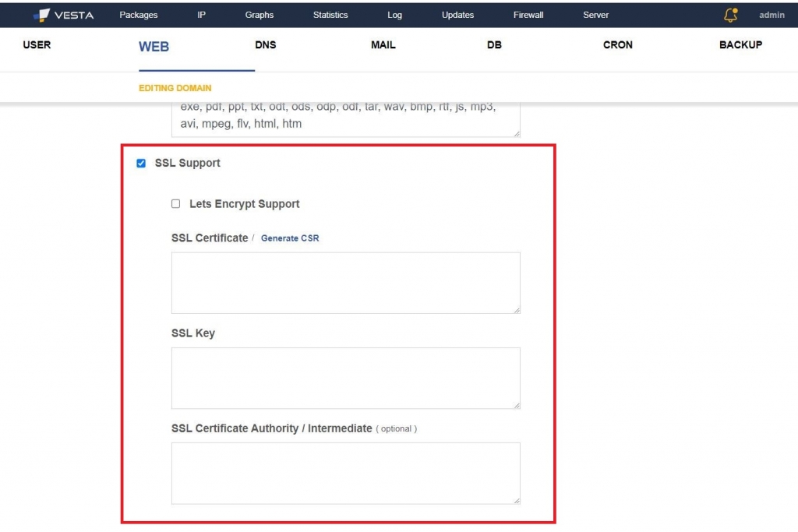798x532 pixels.
Task: Open the Graphs page
Action: pyautogui.click(x=259, y=15)
